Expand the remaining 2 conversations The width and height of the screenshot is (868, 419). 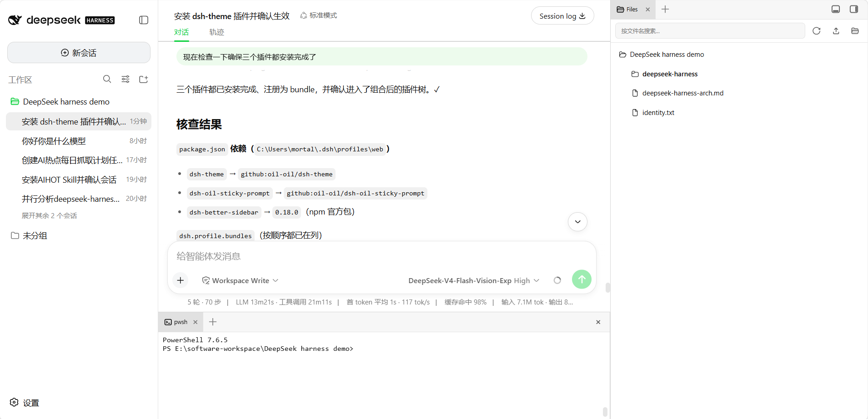[x=49, y=215]
